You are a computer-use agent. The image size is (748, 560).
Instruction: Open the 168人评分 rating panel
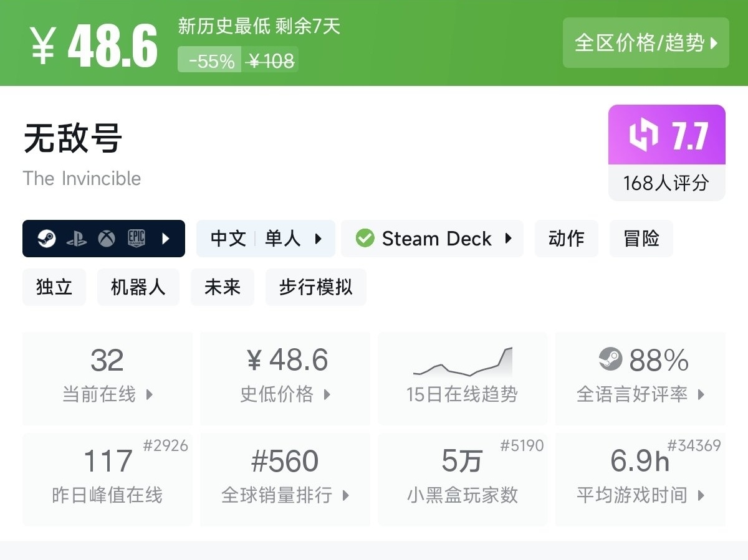click(x=666, y=183)
